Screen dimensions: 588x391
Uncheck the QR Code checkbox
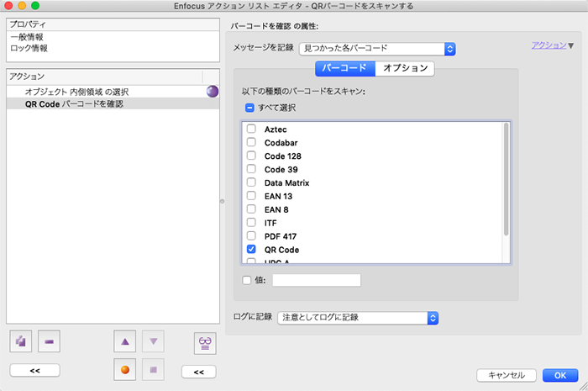coord(251,249)
